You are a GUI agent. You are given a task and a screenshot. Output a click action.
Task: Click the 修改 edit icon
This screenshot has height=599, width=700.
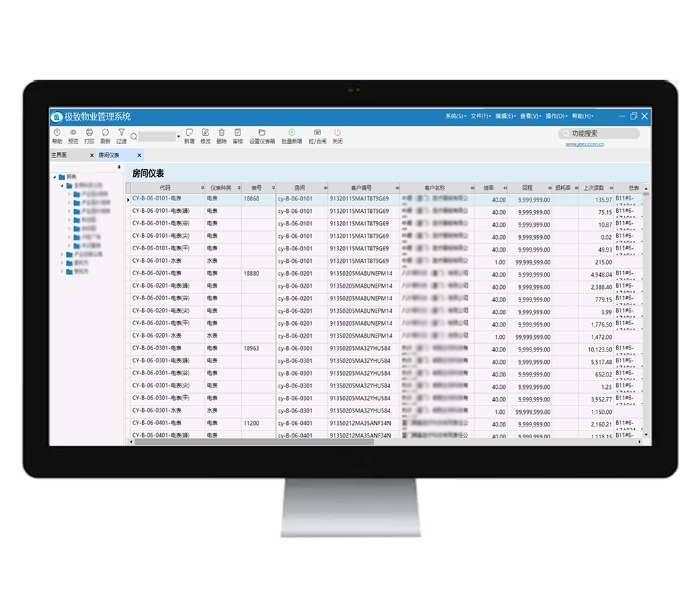205,132
